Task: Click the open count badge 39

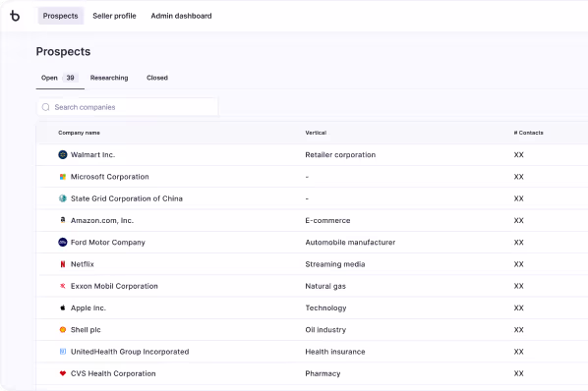Action: pyautogui.click(x=70, y=78)
